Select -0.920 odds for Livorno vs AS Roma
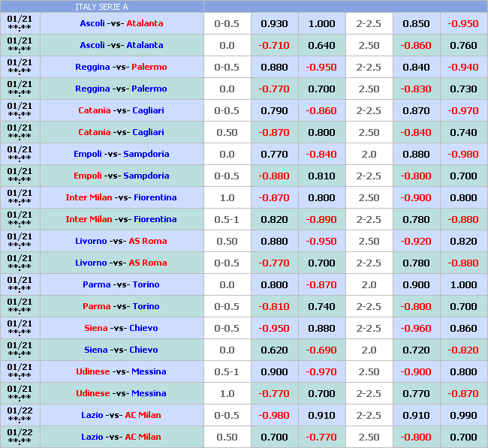Image resolution: width=488 pixels, height=448 pixels. point(416,241)
